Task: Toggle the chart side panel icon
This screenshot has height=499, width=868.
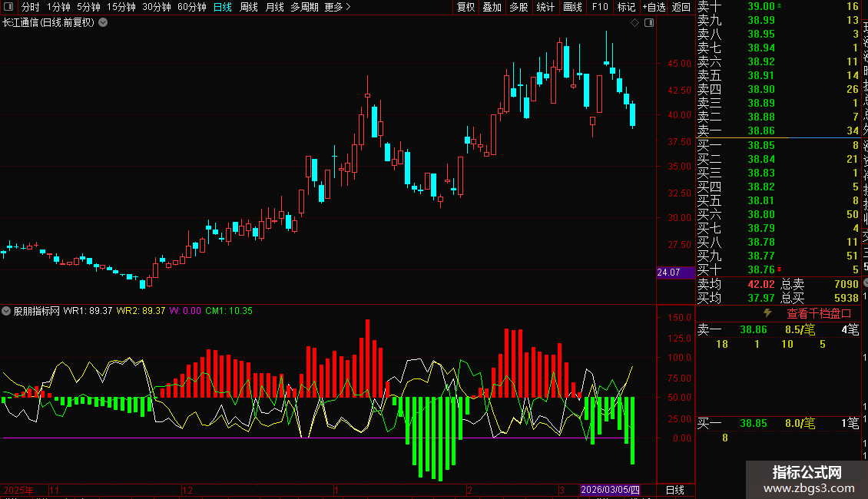Action: pos(649,23)
